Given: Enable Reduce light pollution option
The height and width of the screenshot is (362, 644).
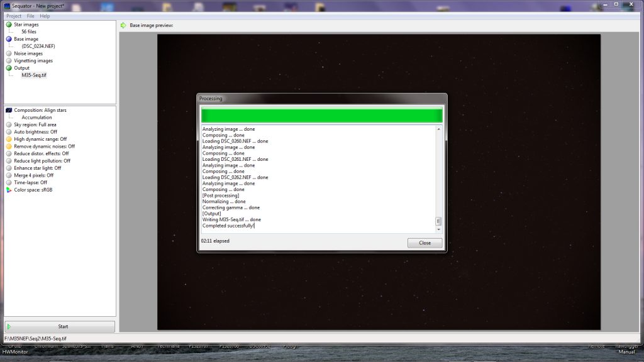Looking at the screenshot, I should coord(42,161).
